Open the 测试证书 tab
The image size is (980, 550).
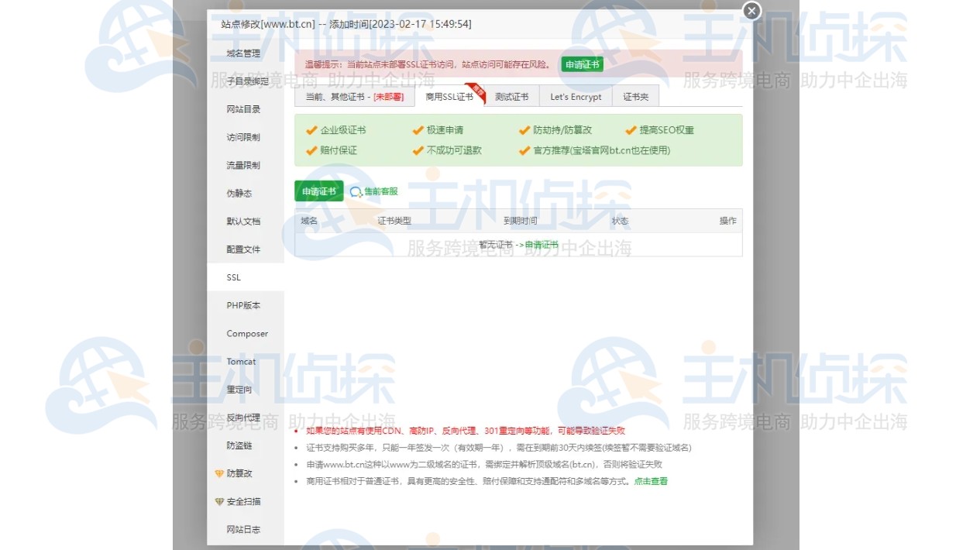point(511,96)
